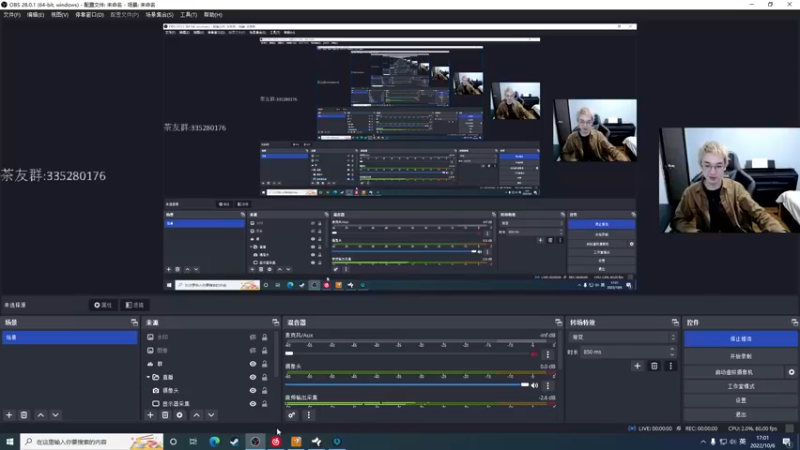Open the 麦克风/Aux channel three-dot options menu

point(548,354)
